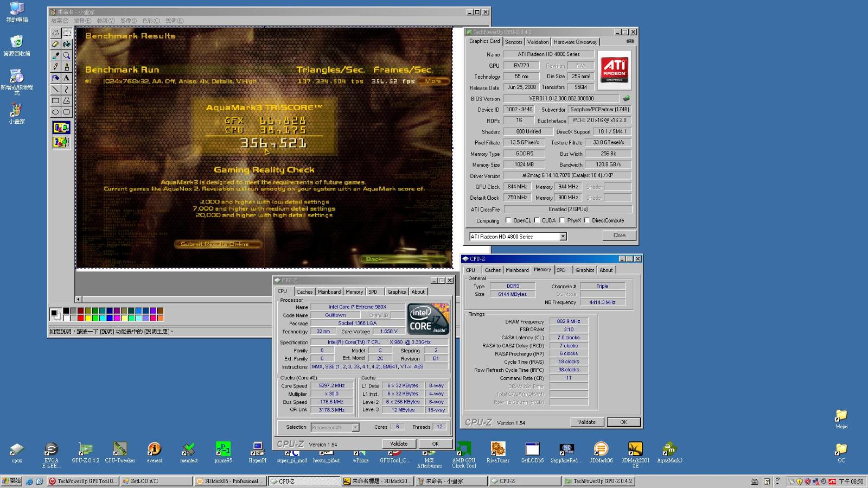Click Validate in CPU-Z Memory window

(x=587, y=422)
